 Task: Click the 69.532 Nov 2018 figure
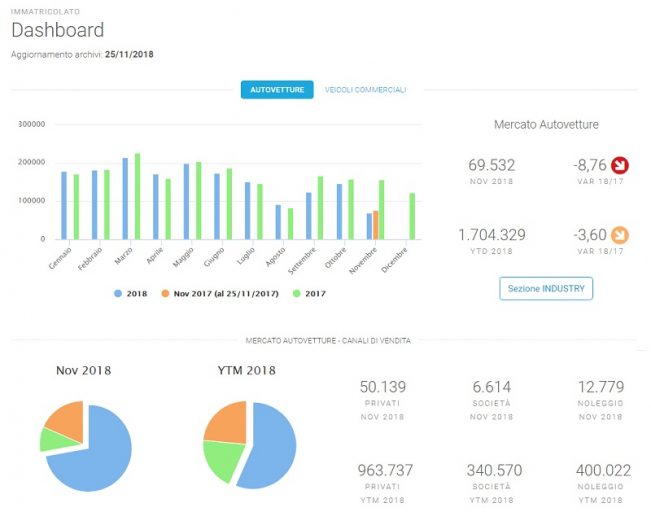pyautogui.click(x=492, y=165)
